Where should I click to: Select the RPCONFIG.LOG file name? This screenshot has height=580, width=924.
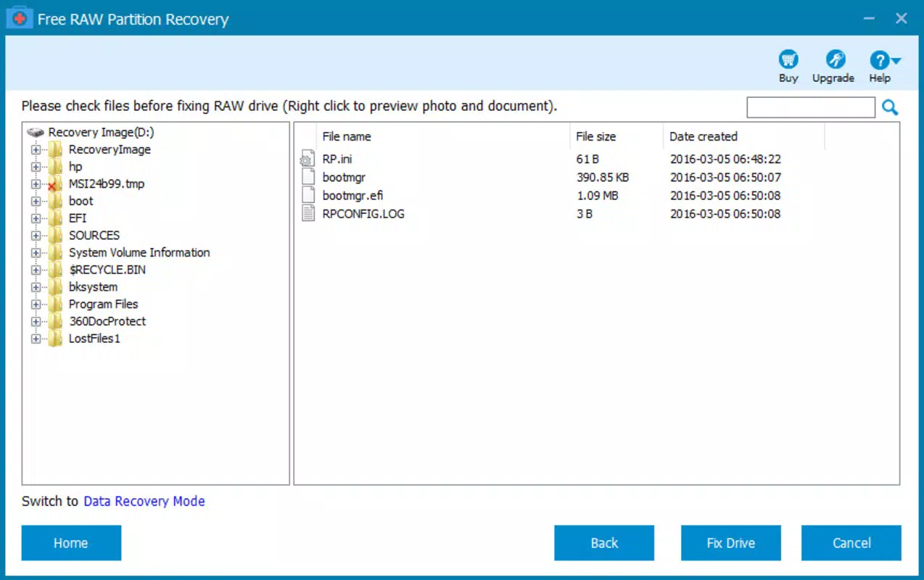[363, 214]
